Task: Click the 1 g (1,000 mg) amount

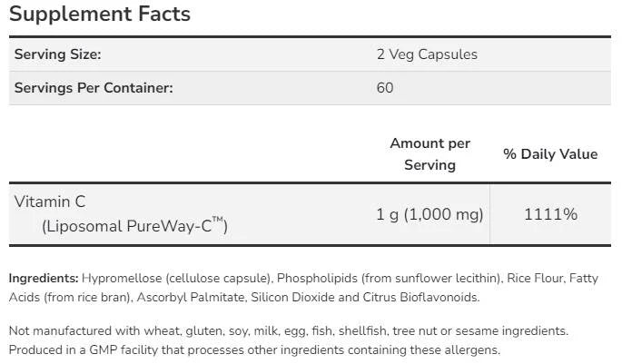Action: coord(429,214)
